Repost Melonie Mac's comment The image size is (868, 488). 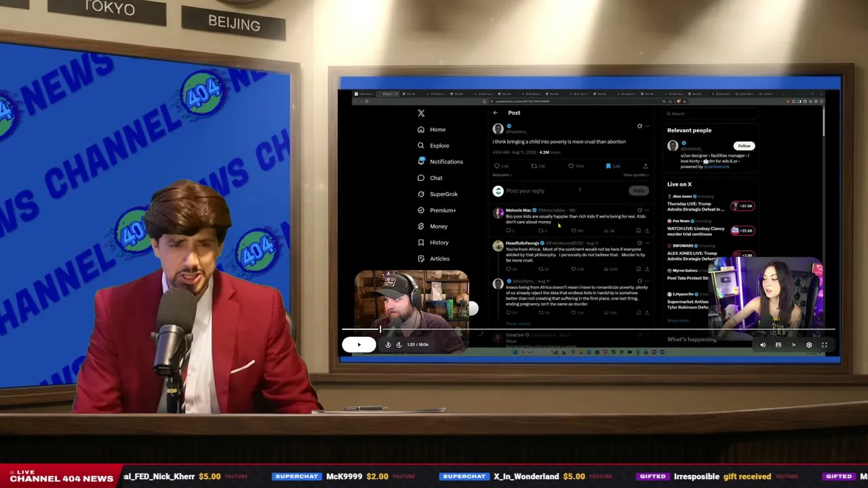tap(541, 230)
